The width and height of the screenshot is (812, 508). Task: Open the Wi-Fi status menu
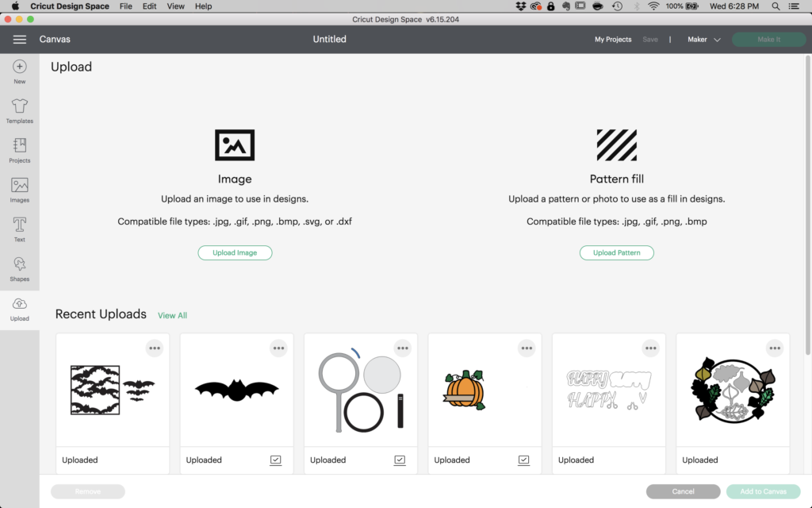653,6
